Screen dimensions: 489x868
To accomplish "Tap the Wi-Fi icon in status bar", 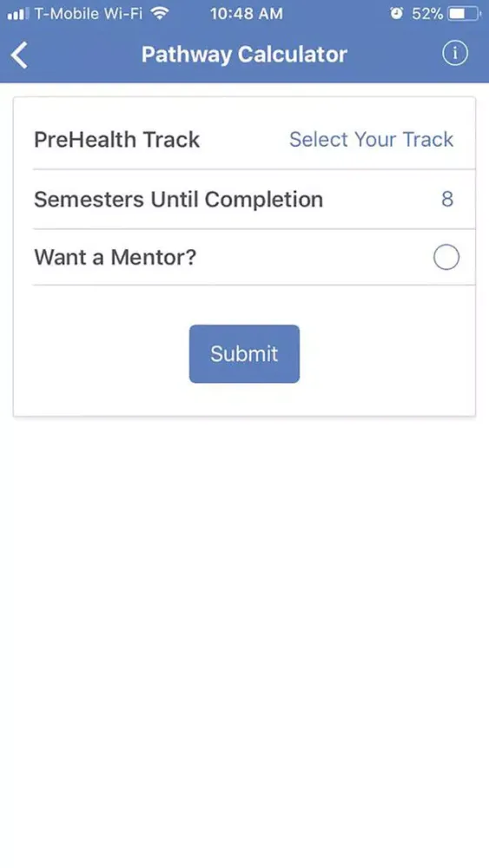I will tap(160, 13).
